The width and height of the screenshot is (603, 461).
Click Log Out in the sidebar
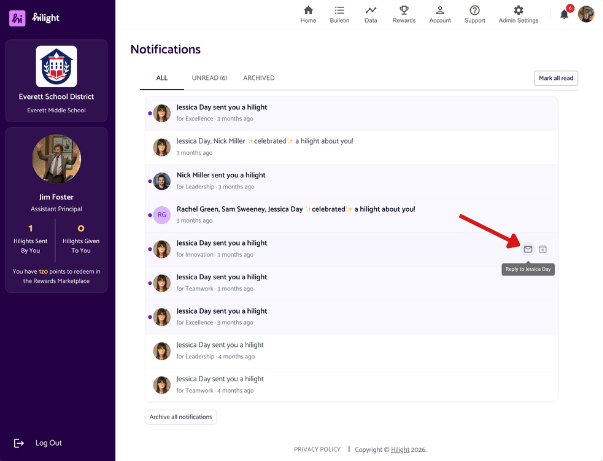(48, 443)
